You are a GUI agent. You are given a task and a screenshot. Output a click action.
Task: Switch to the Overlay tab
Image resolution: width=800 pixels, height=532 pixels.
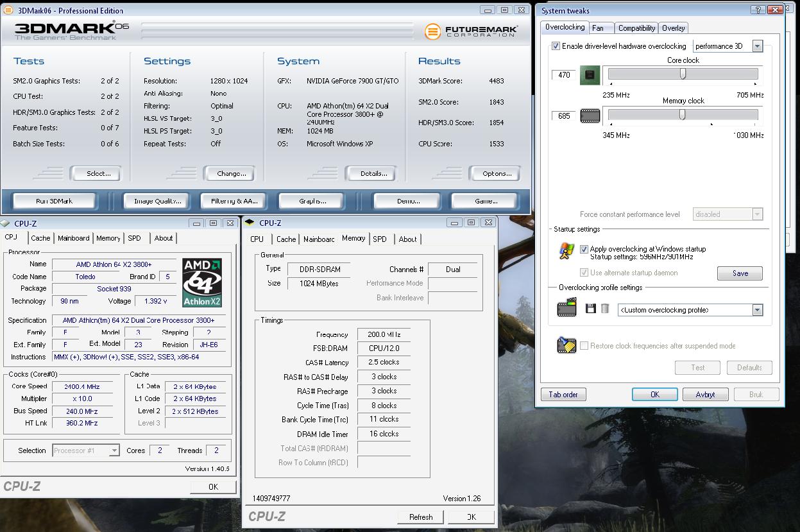tap(673, 28)
